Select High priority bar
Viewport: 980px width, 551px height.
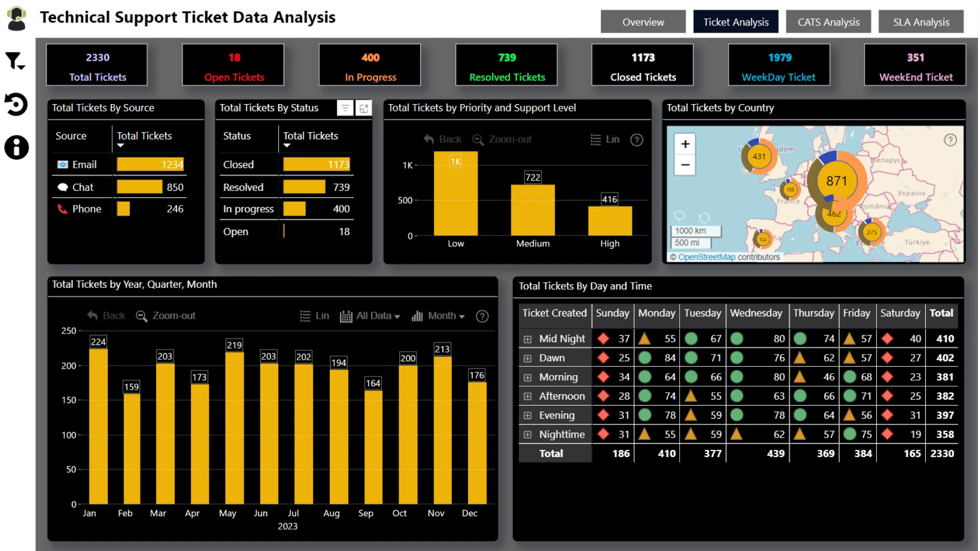pos(610,221)
